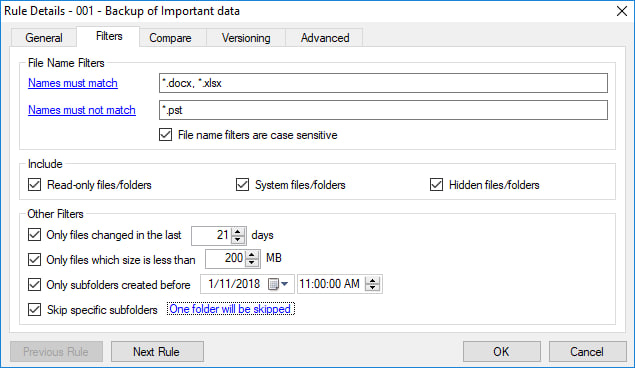Open the Advanced tab
Viewport: 635px width, 368px height.
[x=325, y=38]
